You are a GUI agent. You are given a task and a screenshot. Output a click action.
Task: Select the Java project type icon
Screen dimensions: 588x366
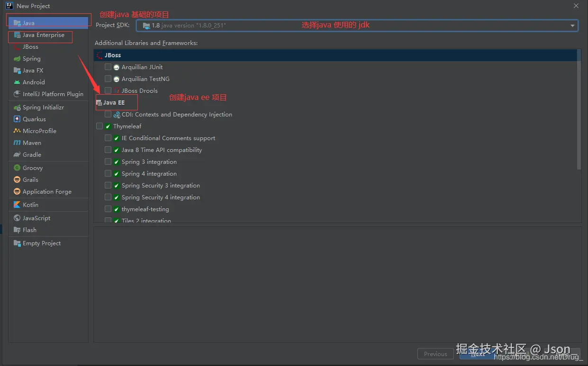[17, 23]
